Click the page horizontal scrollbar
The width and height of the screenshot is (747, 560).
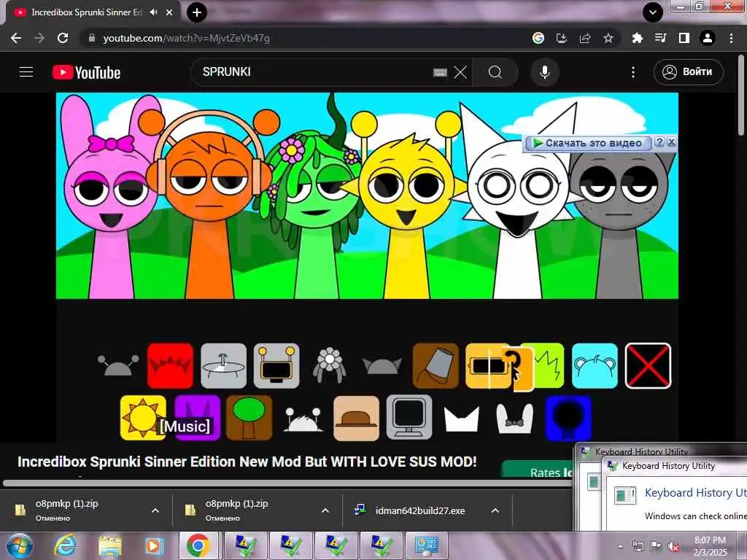coord(287,483)
